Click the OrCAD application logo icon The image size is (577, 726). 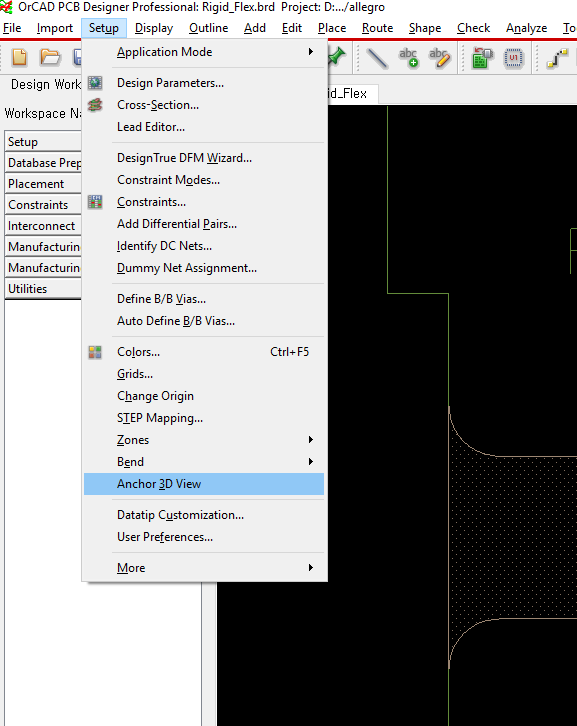[6, 7]
